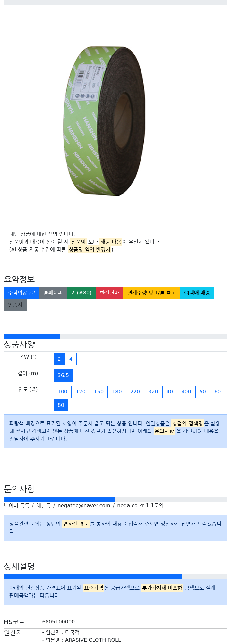Click the negatec@naver.com email link
This screenshot has height=644, width=231.
pyautogui.click(x=84, y=505)
